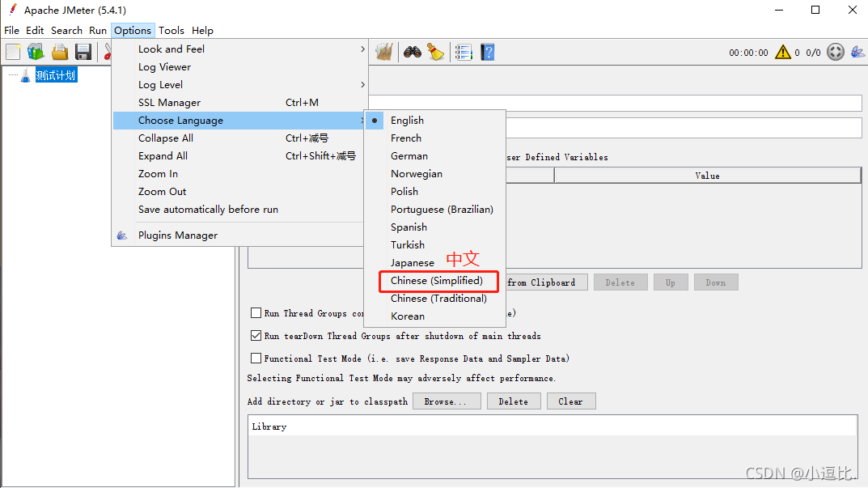Image resolution: width=868 pixels, height=488 pixels.
Task: Select Turkish language option
Action: (x=434, y=245)
